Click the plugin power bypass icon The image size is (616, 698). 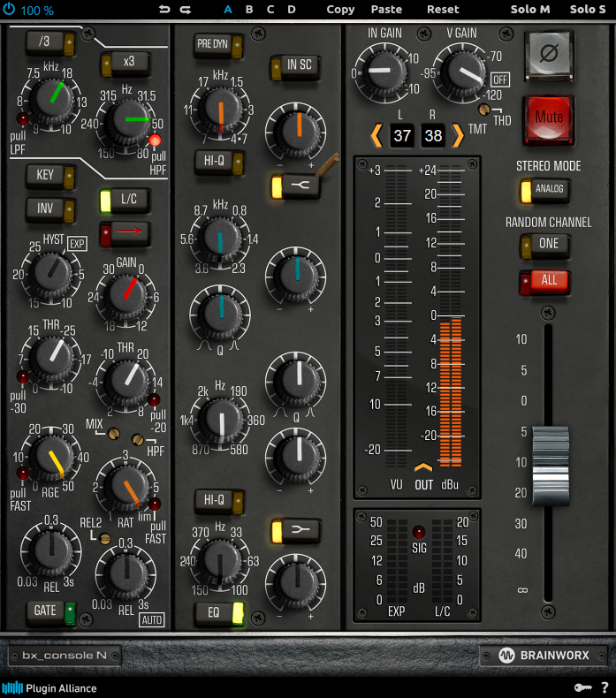[x=9, y=10]
